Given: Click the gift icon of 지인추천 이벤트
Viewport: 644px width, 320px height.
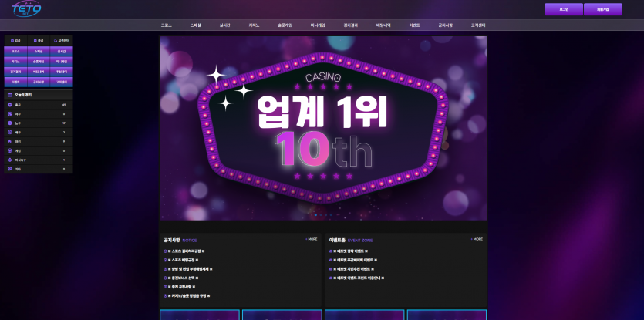Looking at the screenshot, I should (x=331, y=269).
